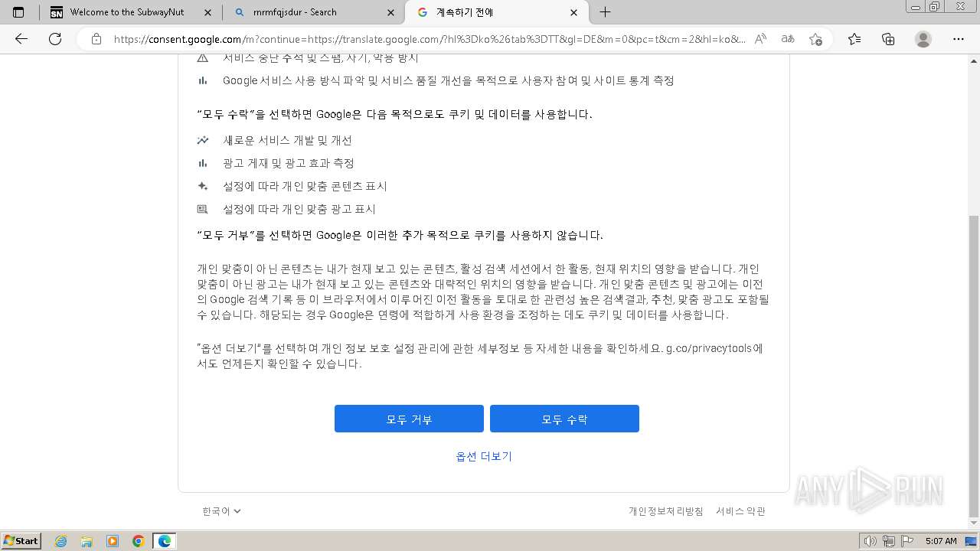Open the 옵션 더보기 link
This screenshot has height=551, width=980.
click(484, 456)
